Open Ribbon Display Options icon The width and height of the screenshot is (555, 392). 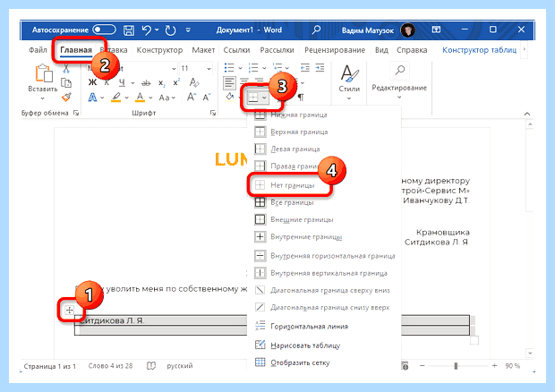pyautogui.click(x=436, y=30)
